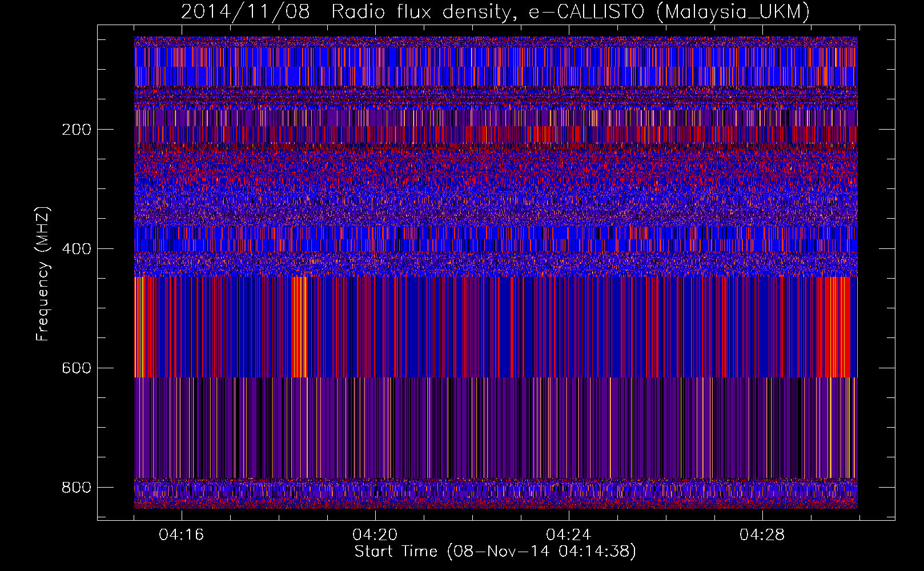Click the 04:20 time tick label
This screenshot has height=571, width=924.
coord(375,535)
